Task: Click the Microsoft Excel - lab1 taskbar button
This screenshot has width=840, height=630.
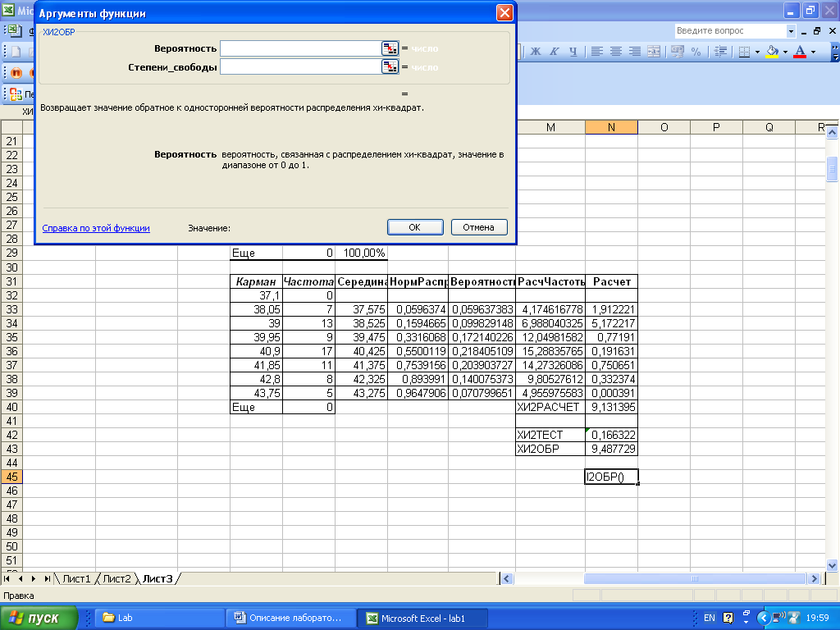Action: click(423, 618)
